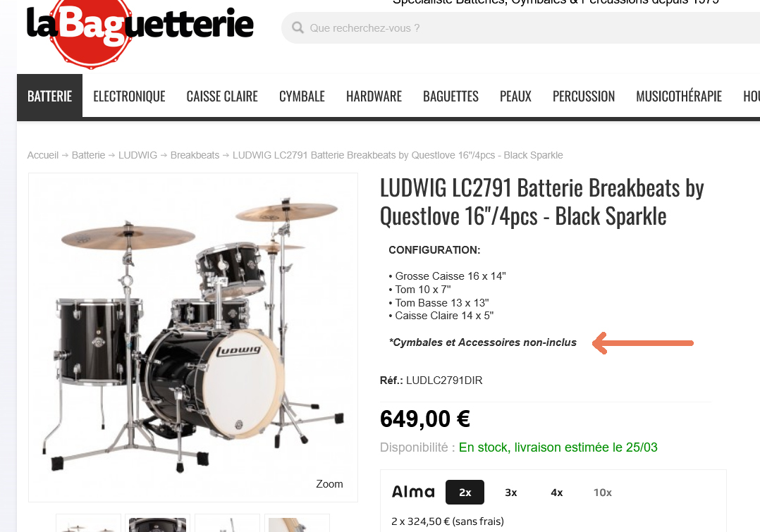The height and width of the screenshot is (532, 760).
Task: Open the second product thumbnail image
Action: point(157,524)
